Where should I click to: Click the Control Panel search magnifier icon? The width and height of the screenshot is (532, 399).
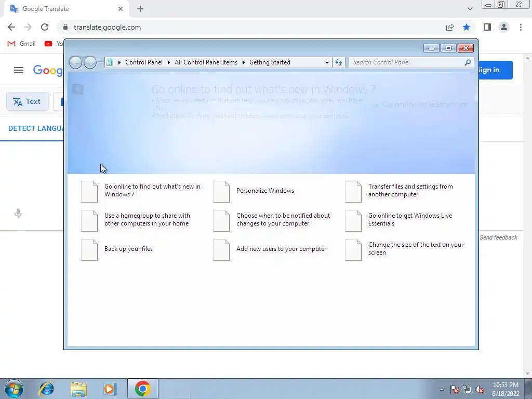(468, 62)
